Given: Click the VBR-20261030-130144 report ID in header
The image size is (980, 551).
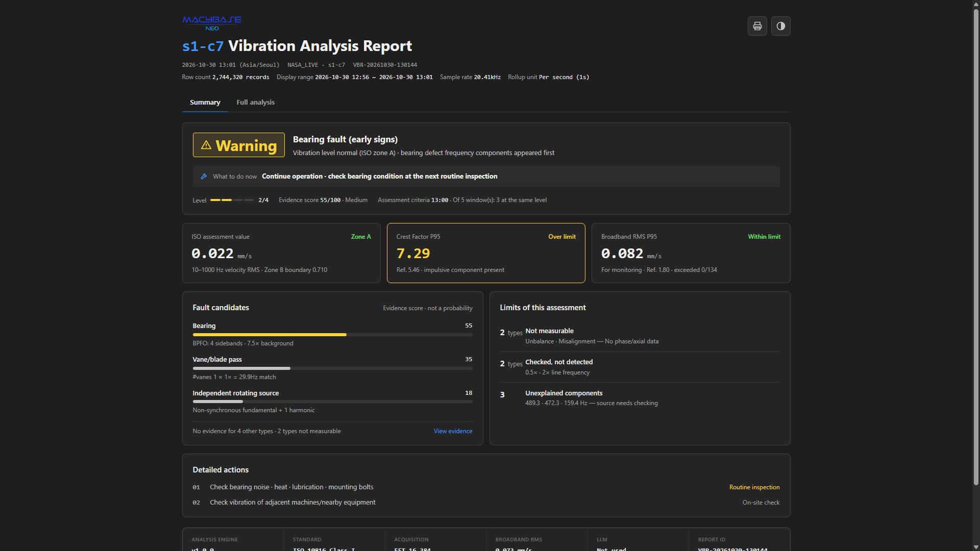Looking at the screenshot, I should (385, 65).
